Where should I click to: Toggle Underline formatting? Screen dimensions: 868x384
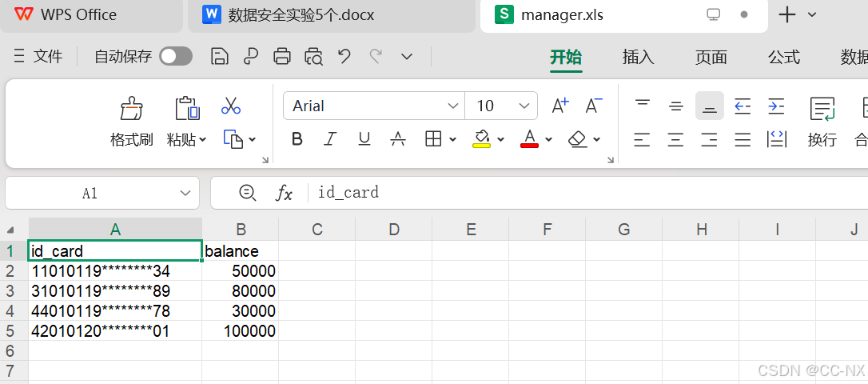tap(364, 139)
